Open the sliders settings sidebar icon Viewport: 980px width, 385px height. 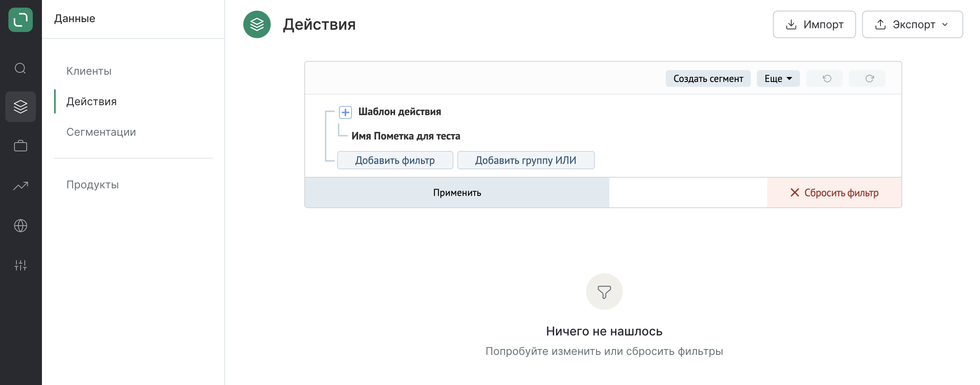pyautogui.click(x=21, y=265)
